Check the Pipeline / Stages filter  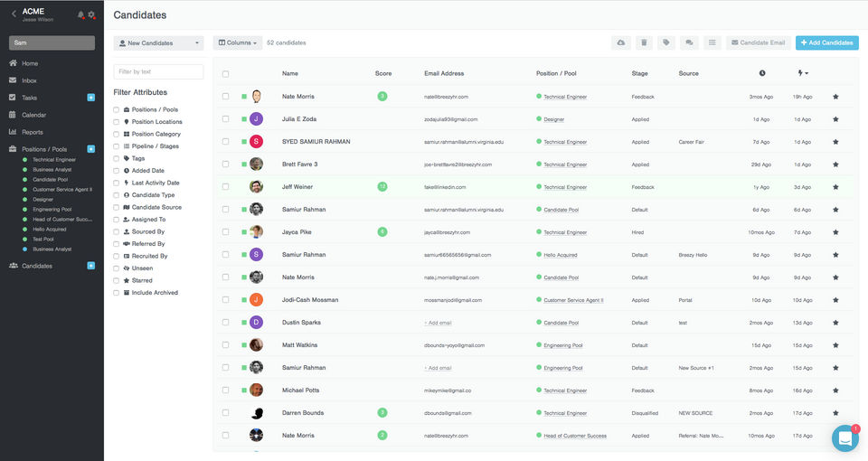[117, 146]
